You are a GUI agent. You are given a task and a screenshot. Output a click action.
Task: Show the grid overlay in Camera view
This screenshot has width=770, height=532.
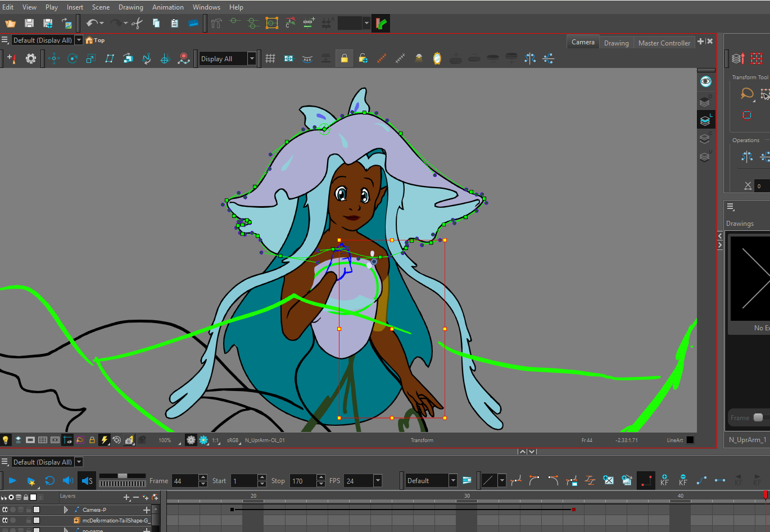click(x=270, y=58)
